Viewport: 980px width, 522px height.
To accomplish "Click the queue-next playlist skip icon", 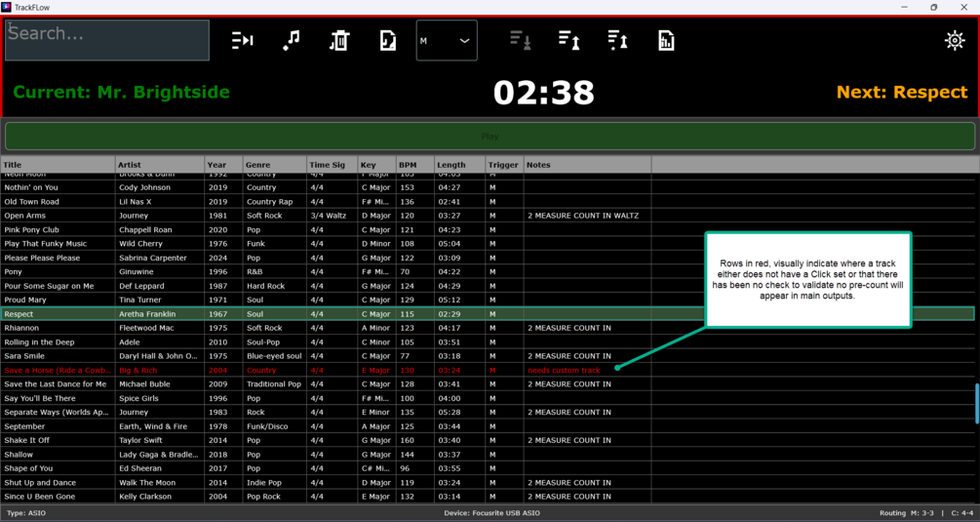I will (x=243, y=41).
